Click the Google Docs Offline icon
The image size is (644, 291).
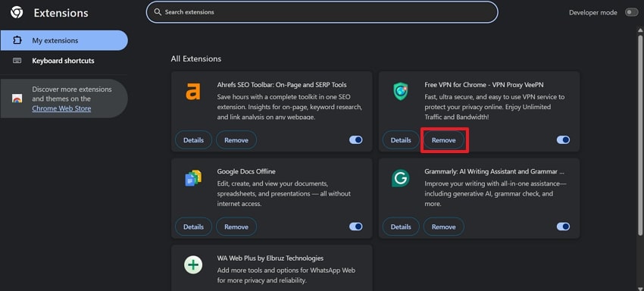tap(193, 178)
